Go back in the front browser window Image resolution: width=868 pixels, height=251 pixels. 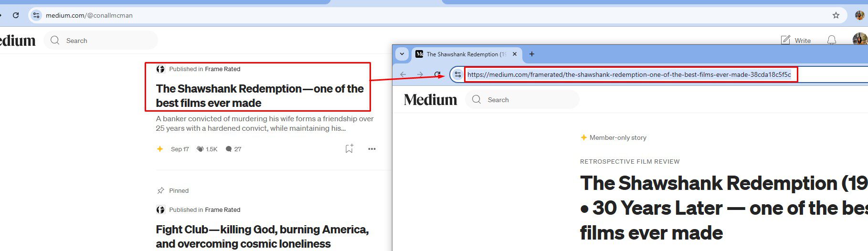click(403, 74)
